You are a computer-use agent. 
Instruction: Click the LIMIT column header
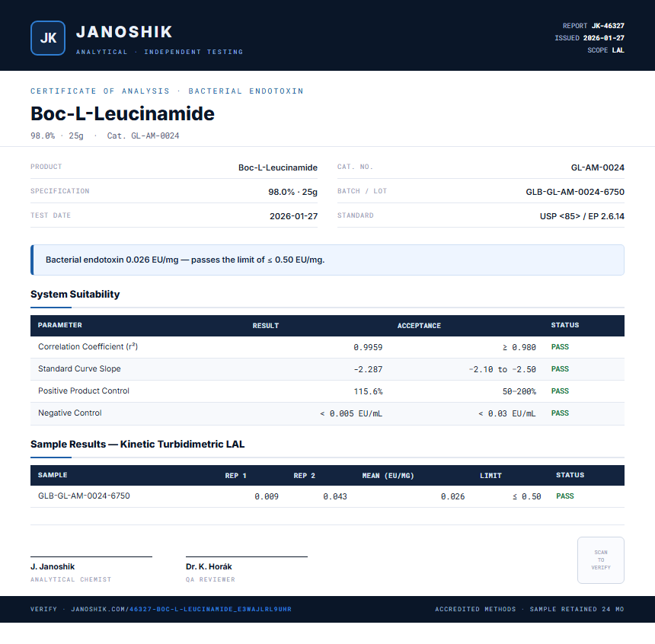(x=490, y=476)
